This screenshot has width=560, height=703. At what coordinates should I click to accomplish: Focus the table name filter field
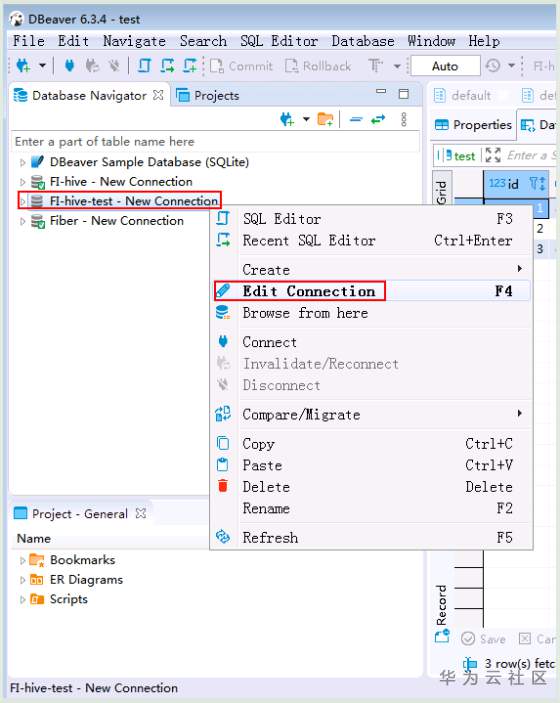(x=215, y=142)
